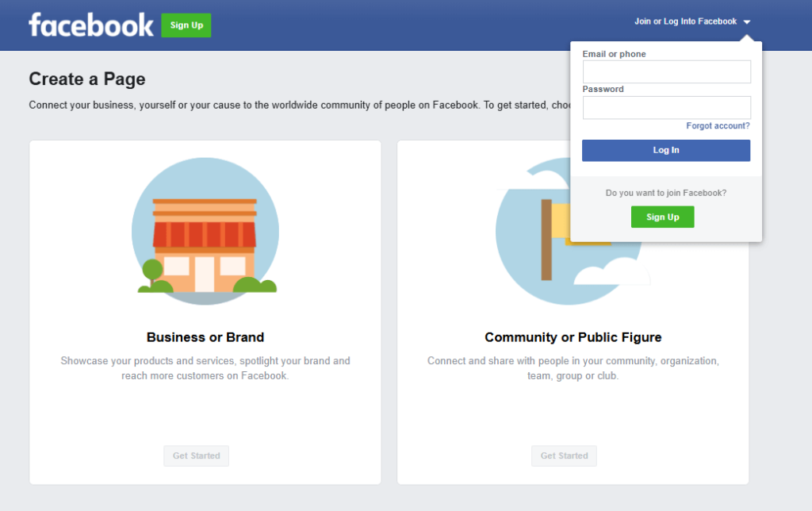
Task: Click the "Showcase your products and services" description
Action: click(205, 368)
